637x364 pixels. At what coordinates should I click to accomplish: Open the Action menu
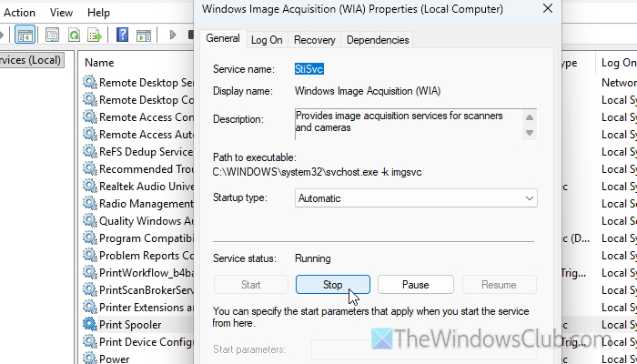coord(19,13)
